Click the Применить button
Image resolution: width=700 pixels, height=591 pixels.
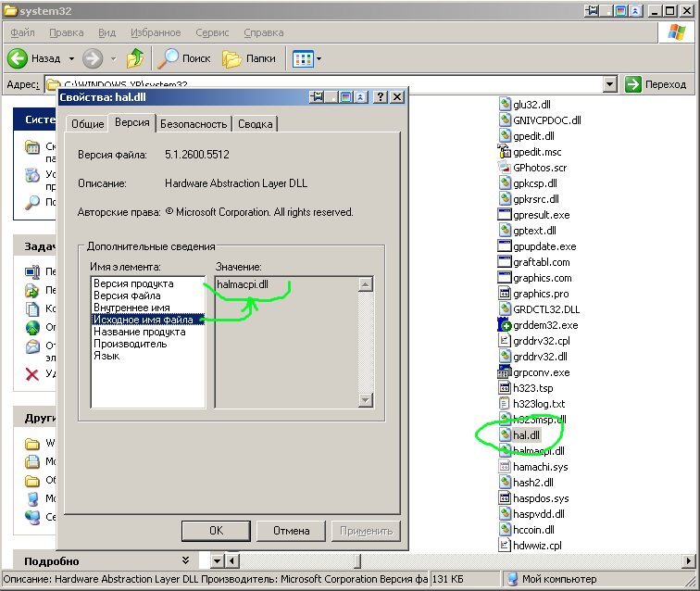(x=366, y=531)
